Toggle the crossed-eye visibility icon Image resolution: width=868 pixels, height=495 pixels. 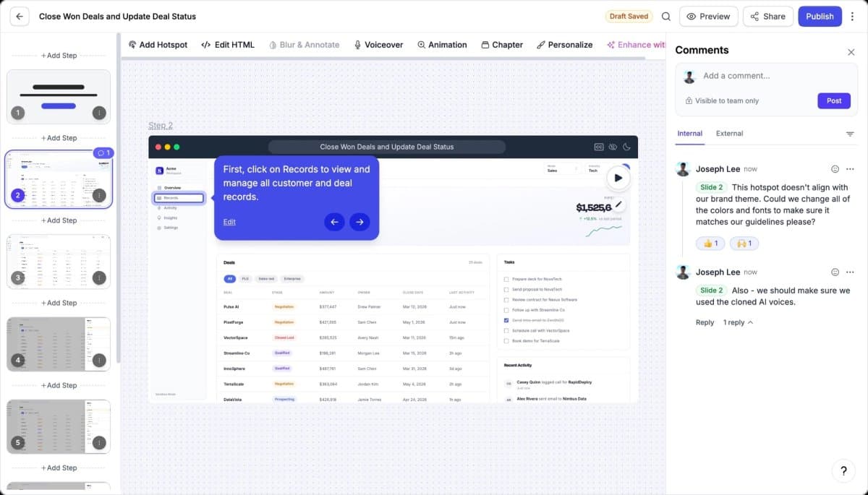tap(613, 147)
